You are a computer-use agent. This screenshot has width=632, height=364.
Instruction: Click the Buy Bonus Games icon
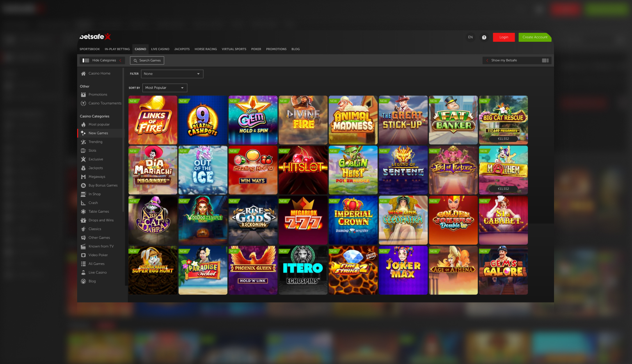[x=83, y=186]
